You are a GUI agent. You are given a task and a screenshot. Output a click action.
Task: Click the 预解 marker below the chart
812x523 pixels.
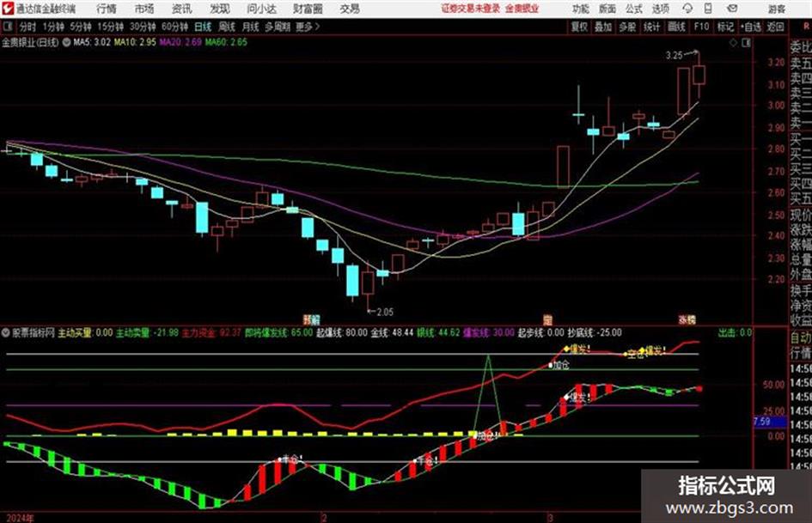311,319
